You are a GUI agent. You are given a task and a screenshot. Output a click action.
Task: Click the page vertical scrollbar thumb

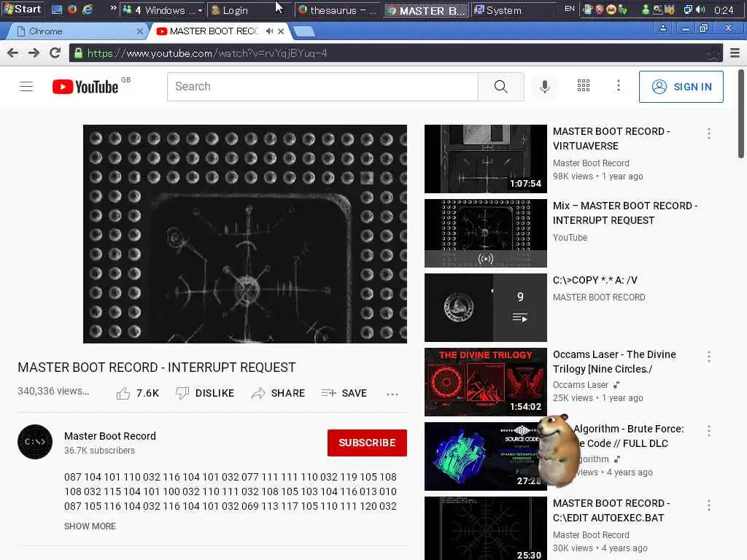coord(741,114)
